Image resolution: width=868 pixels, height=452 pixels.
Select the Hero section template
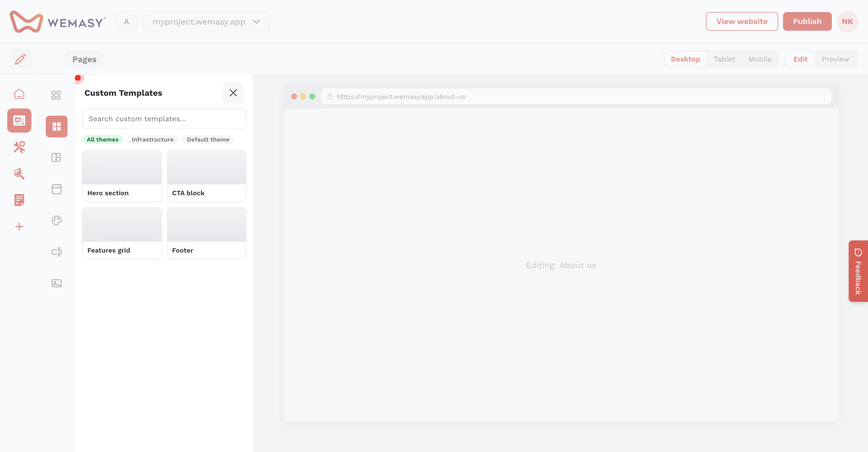122,176
